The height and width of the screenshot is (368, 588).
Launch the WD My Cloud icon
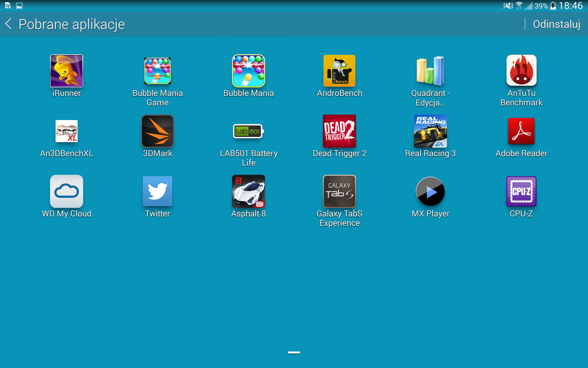tap(66, 191)
